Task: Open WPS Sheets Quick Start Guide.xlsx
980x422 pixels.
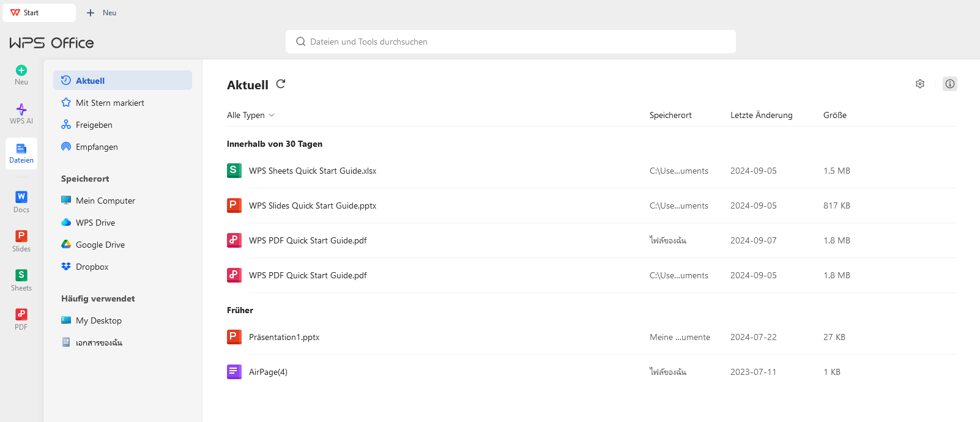Action: click(x=313, y=171)
